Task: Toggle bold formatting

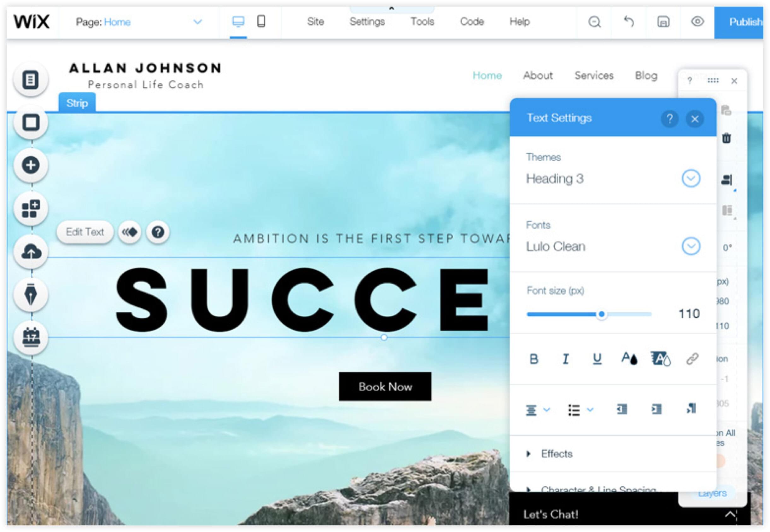Action: (x=534, y=359)
